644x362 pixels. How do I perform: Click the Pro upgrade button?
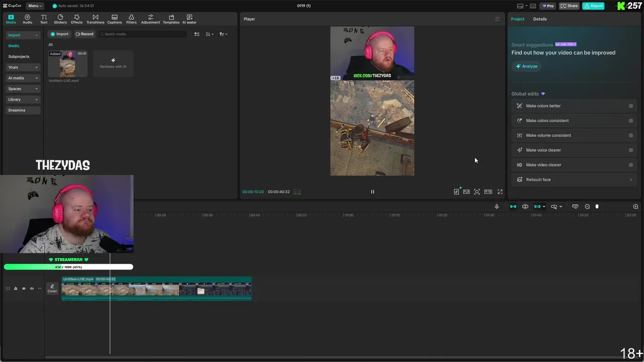(x=547, y=6)
